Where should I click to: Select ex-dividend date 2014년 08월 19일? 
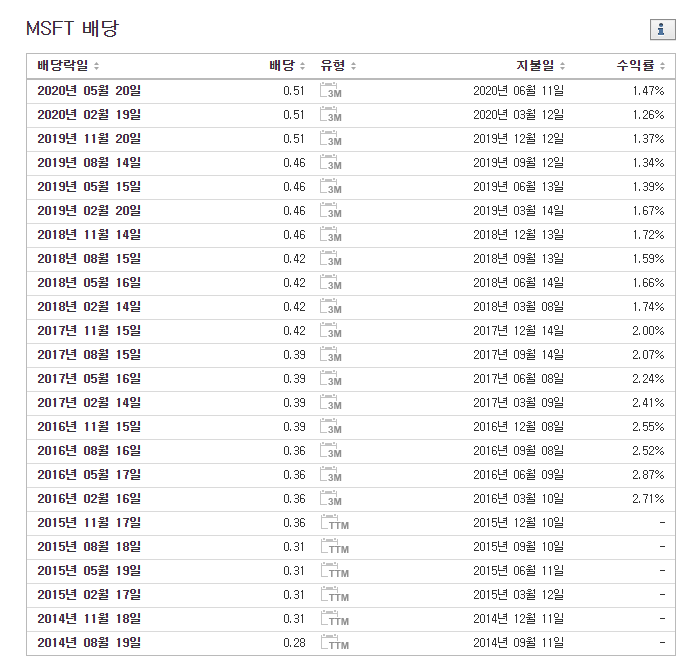pyautogui.click(x=89, y=642)
